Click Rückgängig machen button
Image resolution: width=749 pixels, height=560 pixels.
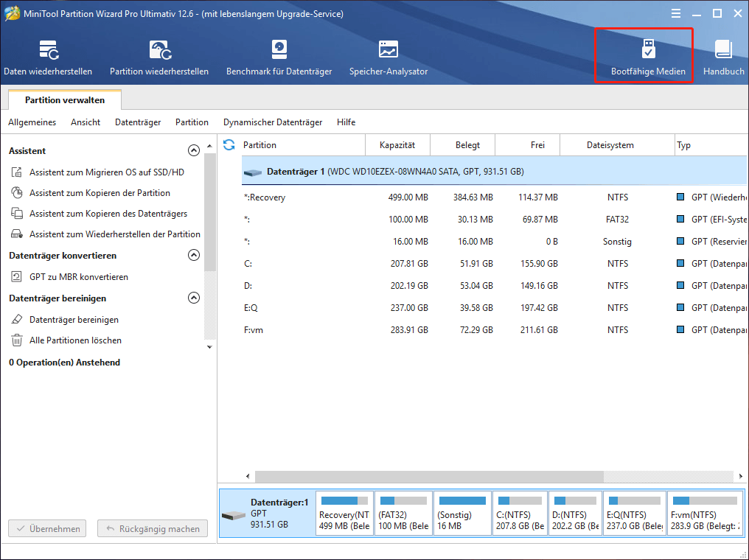153,529
